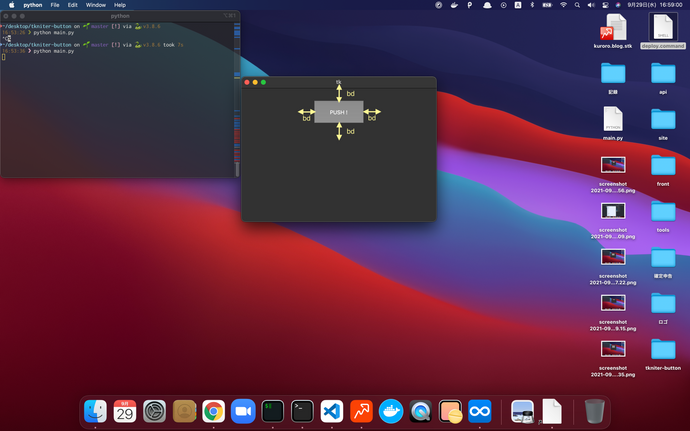The width and height of the screenshot is (690, 431).
Task: Open the Contacts app in the Dock
Action: coord(184,411)
